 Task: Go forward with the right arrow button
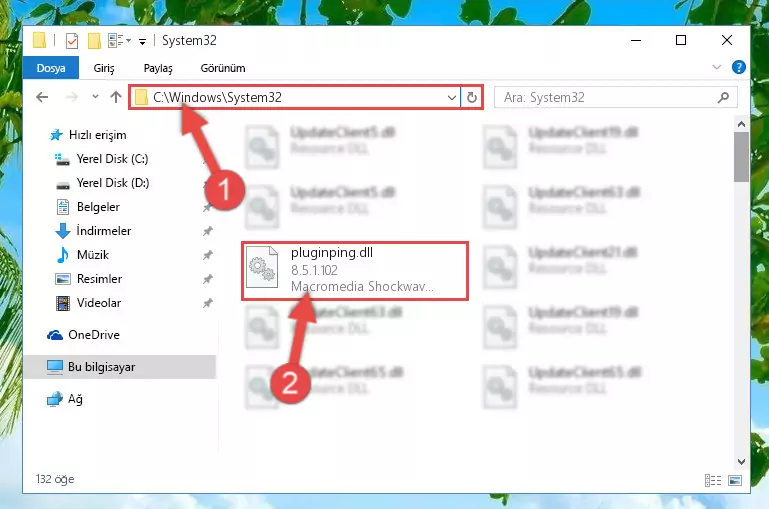pos(72,97)
